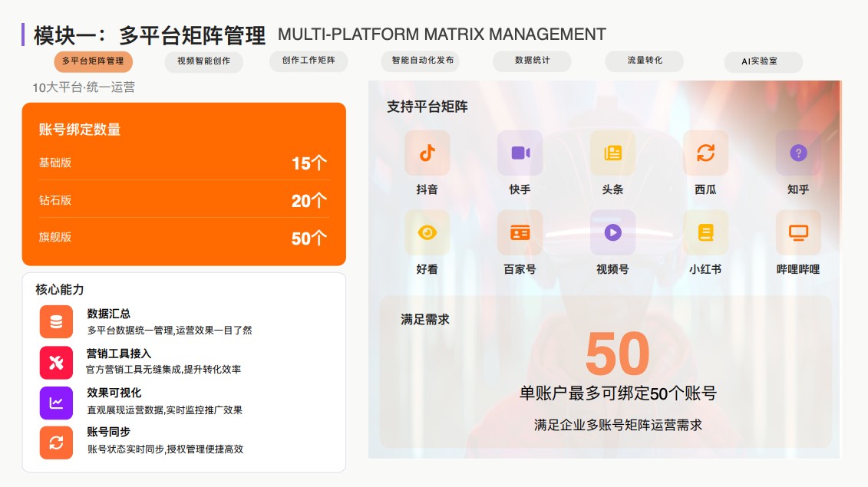Open the 效果可视化 chart icon
Image resolution: width=868 pixels, height=487 pixels.
point(56,403)
